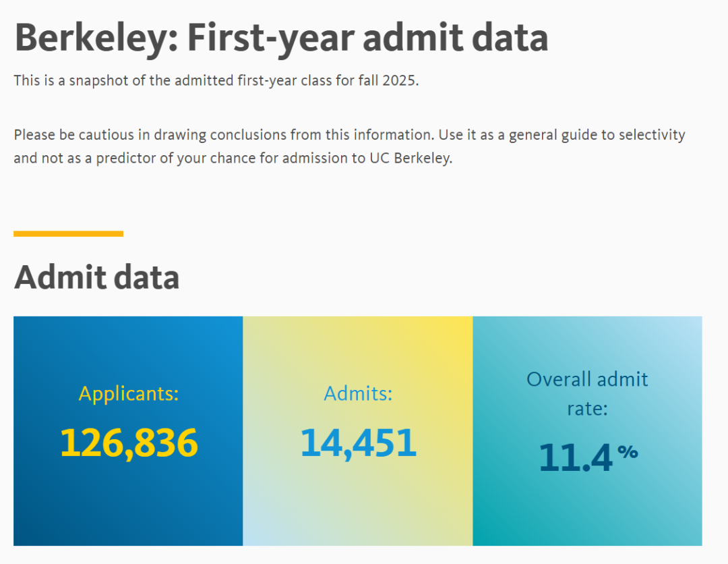The width and height of the screenshot is (728, 564).
Task: Click the 126,836 applicants number
Action: [128, 443]
